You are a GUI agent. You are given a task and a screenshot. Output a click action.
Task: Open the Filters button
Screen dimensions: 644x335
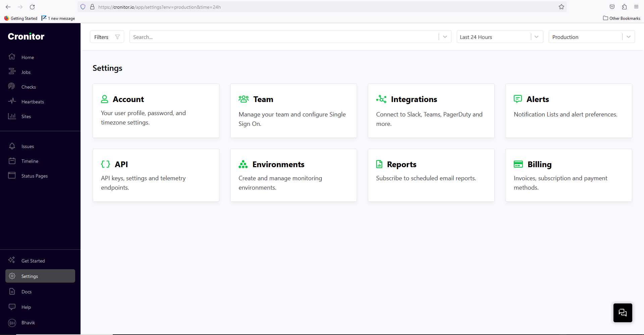click(107, 37)
